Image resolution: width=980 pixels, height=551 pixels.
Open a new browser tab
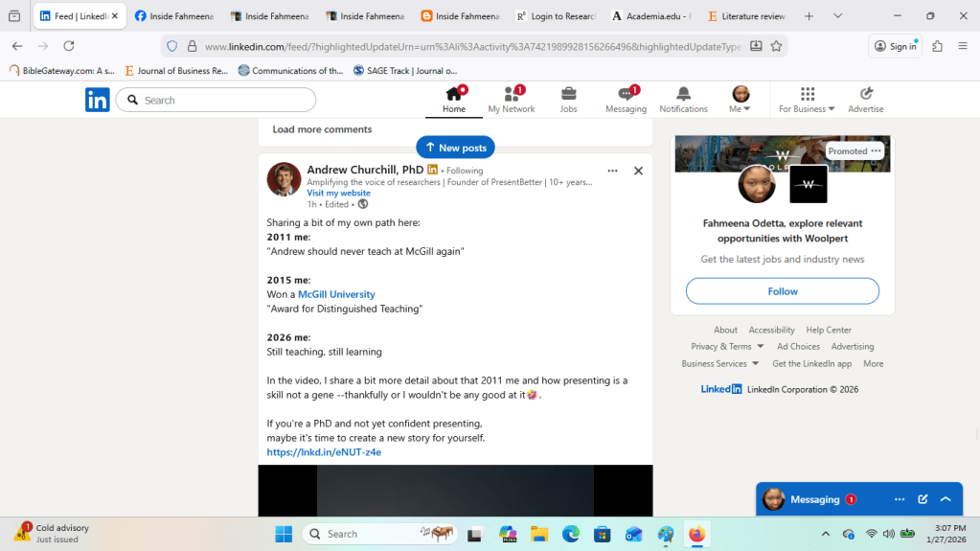click(x=809, y=16)
